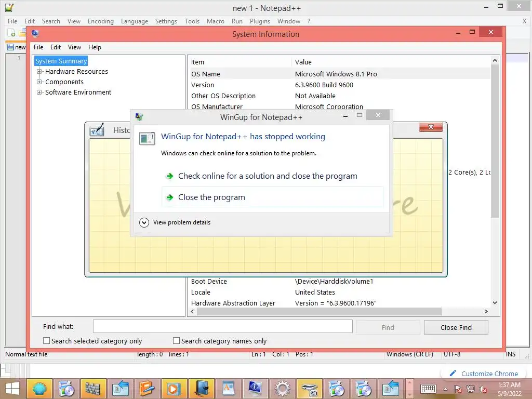
Task: Open Notepad++ Encoding menu
Action: coord(101,21)
